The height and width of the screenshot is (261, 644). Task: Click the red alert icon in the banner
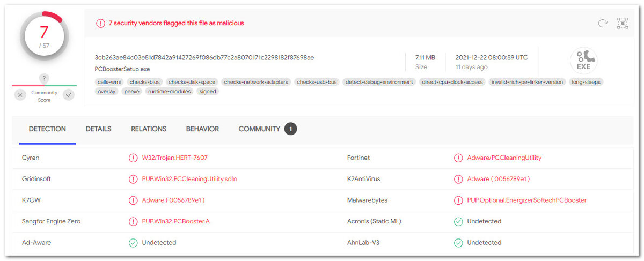click(x=100, y=23)
